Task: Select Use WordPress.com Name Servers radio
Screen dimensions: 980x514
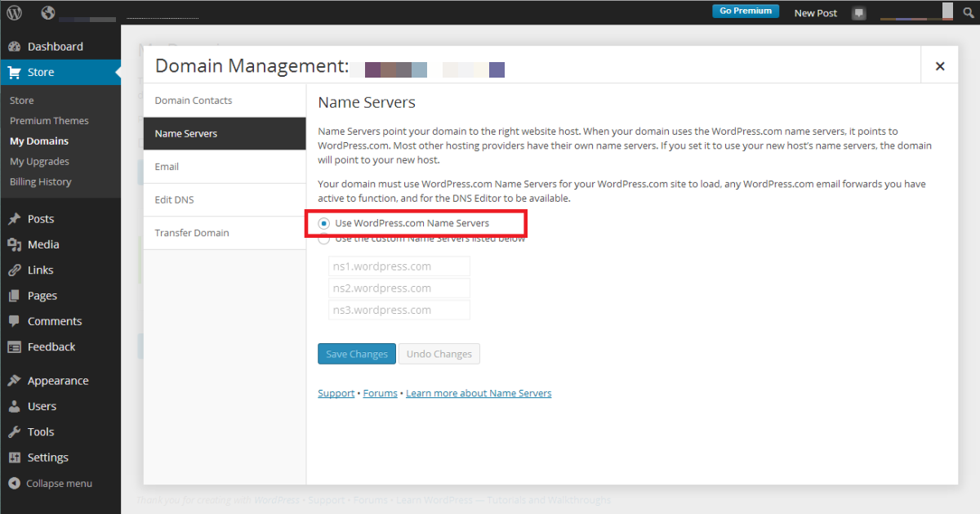Action: click(324, 223)
